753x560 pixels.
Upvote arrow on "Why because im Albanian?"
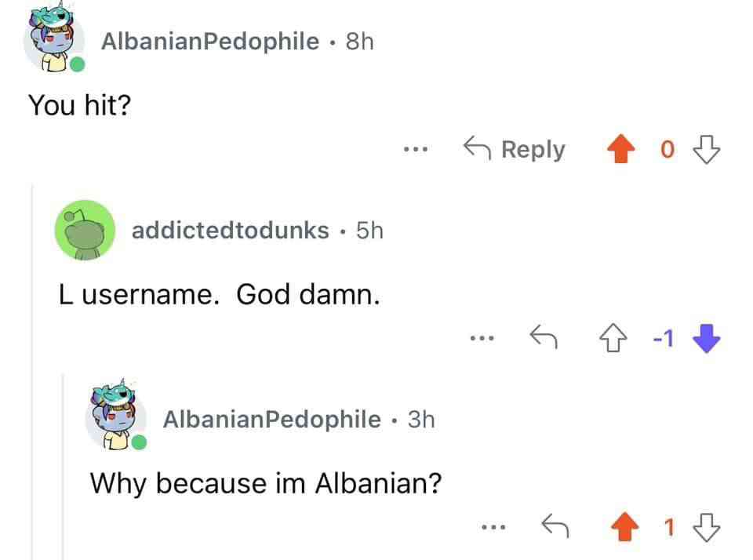point(624,527)
